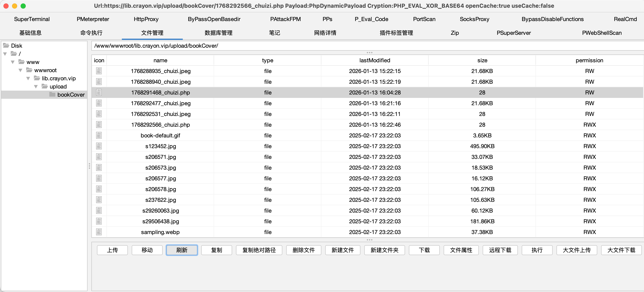Click the file icon for 1768292566_chuizi.php
This screenshot has height=292, width=644.
99,125
